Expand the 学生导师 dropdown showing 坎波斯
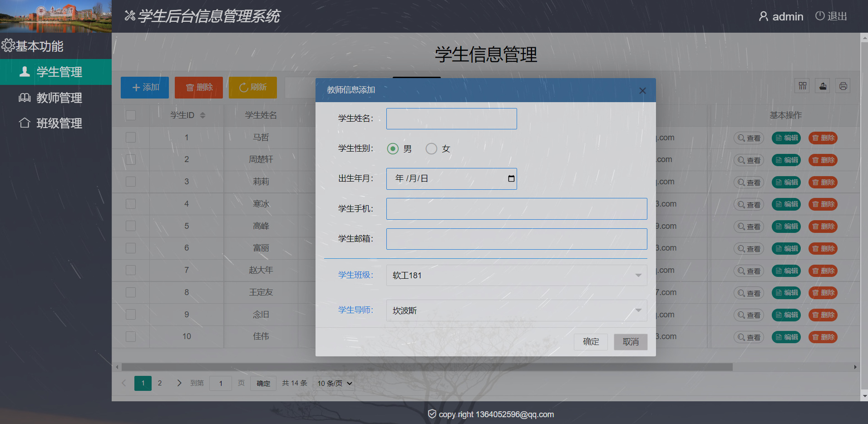 click(516, 311)
